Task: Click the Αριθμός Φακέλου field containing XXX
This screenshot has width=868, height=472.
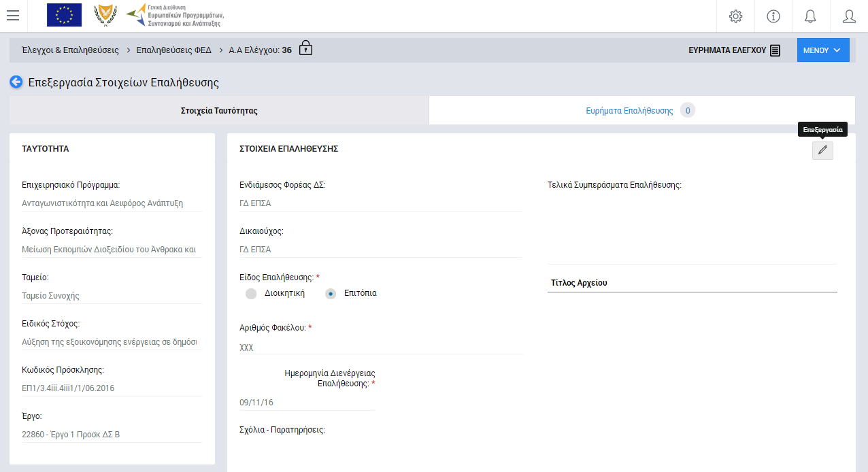Action: coord(381,347)
